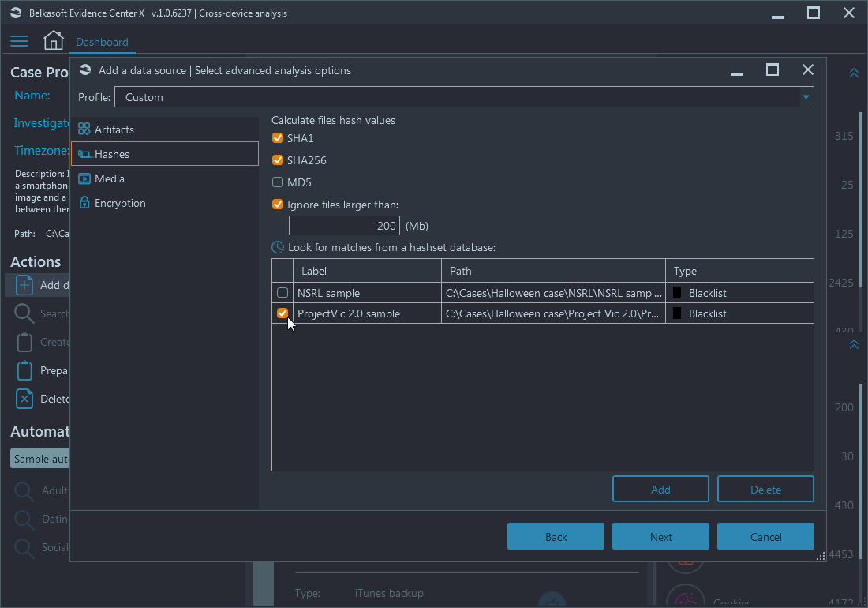
Task: Click the Search magnifier icon in Actions
Action: (x=24, y=313)
